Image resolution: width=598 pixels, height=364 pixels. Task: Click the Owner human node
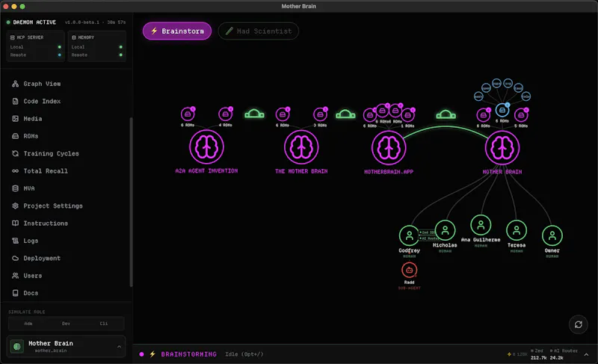click(x=552, y=236)
